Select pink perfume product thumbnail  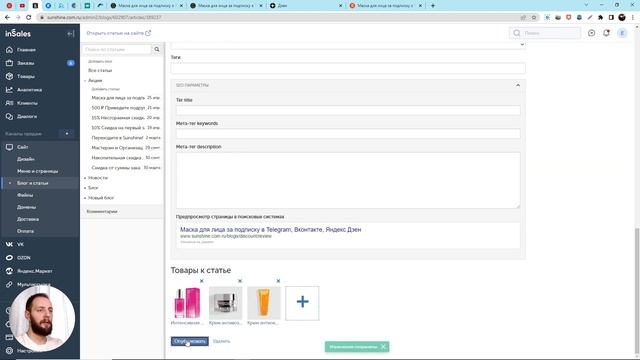click(x=187, y=303)
